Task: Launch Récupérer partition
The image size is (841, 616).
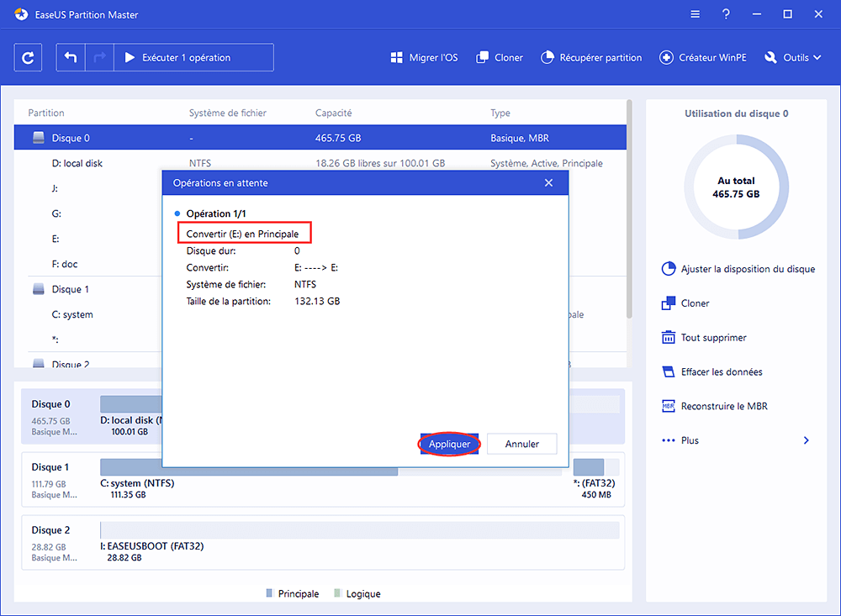Action: click(x=591, y=57)
